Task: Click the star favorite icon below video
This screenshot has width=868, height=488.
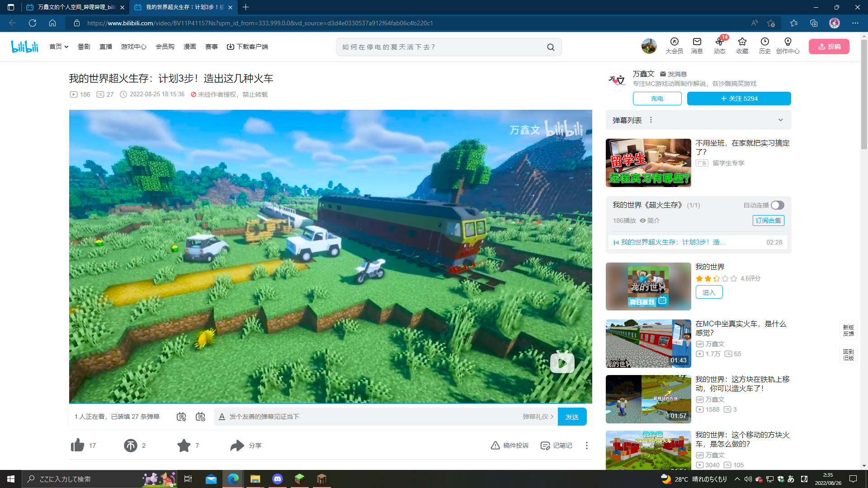Action: [184, 446]
